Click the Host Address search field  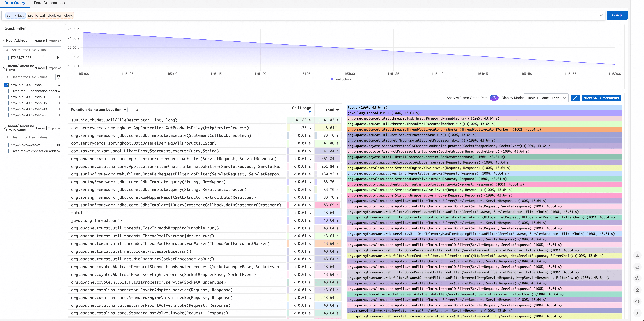point(32,50)
